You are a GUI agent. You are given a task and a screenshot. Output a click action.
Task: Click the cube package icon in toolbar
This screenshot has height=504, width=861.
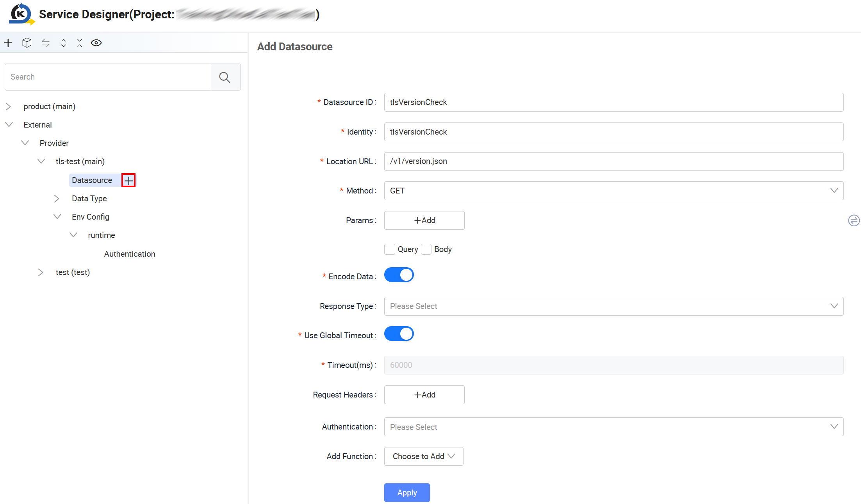(x=27, y=43)
